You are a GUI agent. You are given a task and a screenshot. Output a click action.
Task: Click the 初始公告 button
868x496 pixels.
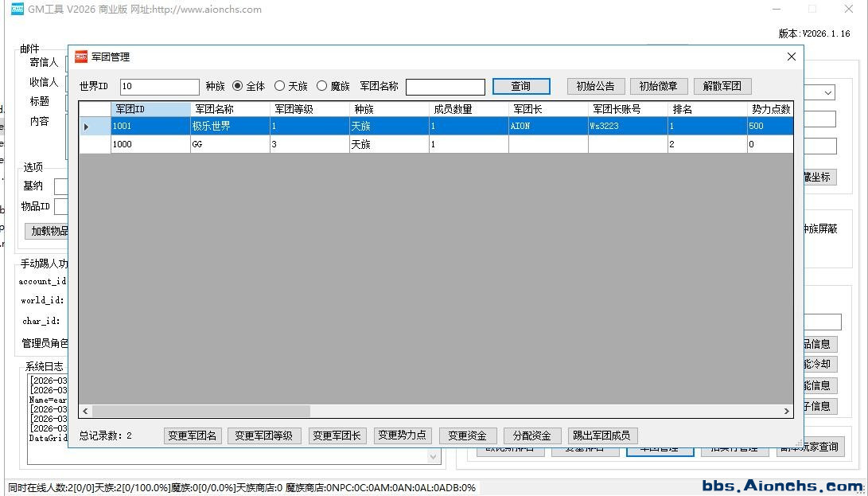[596, 86]
